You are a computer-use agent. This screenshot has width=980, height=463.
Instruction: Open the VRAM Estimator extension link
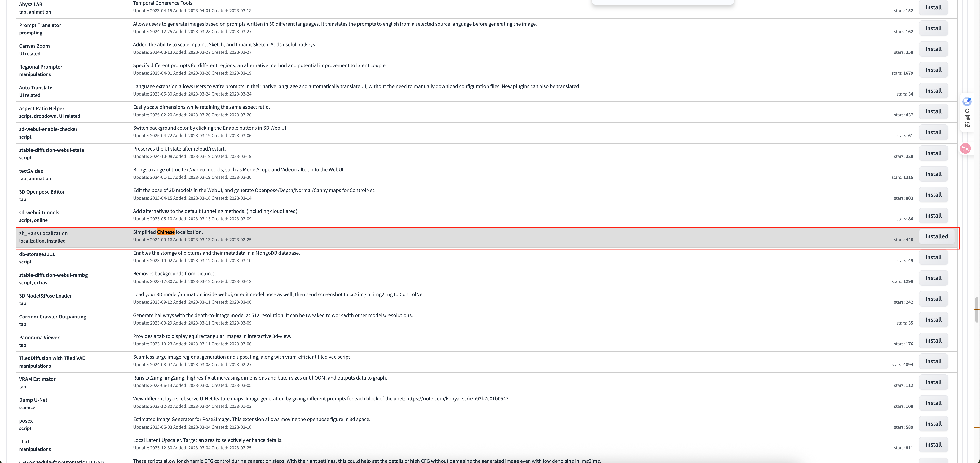click(37, 379)
